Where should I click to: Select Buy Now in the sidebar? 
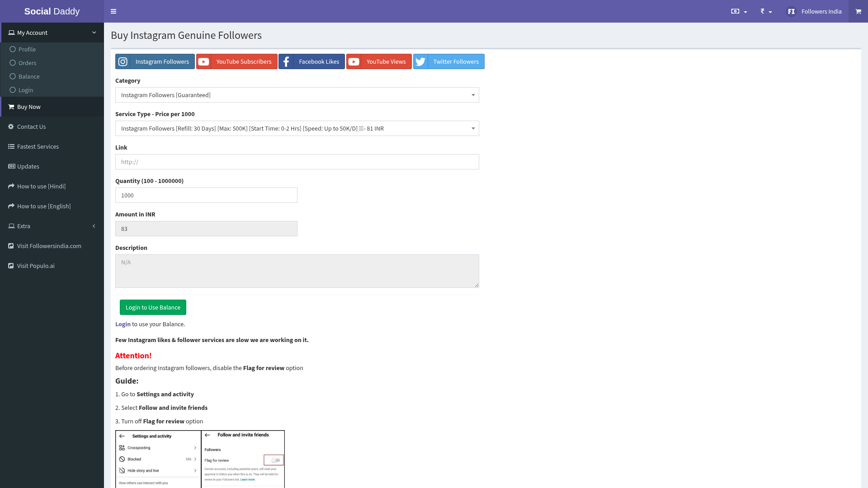click(x=52, y=107)
